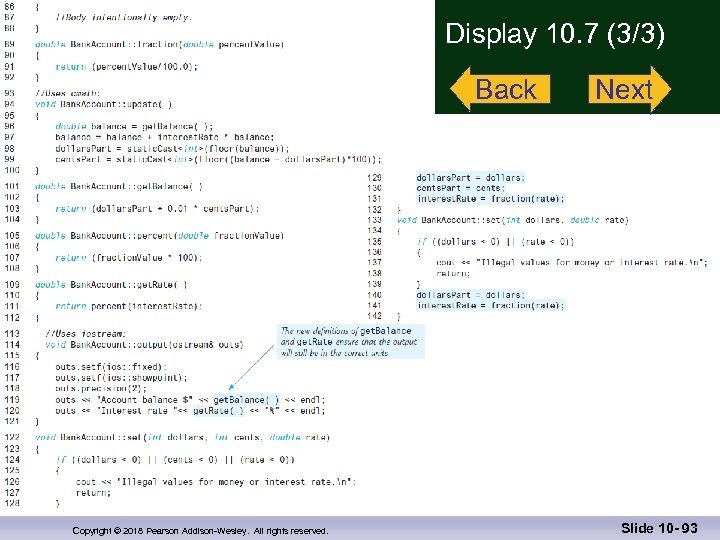Click line 98 dollarsPart static_cast statement
Image resolution: width=720 pixels, height=540 pixels.
pos(172,148)
